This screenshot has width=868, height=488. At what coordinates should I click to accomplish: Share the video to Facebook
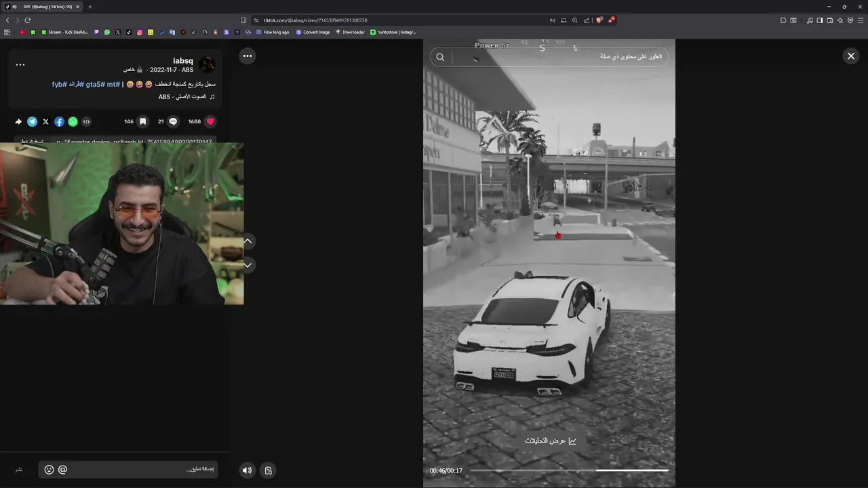coord(59,121)
